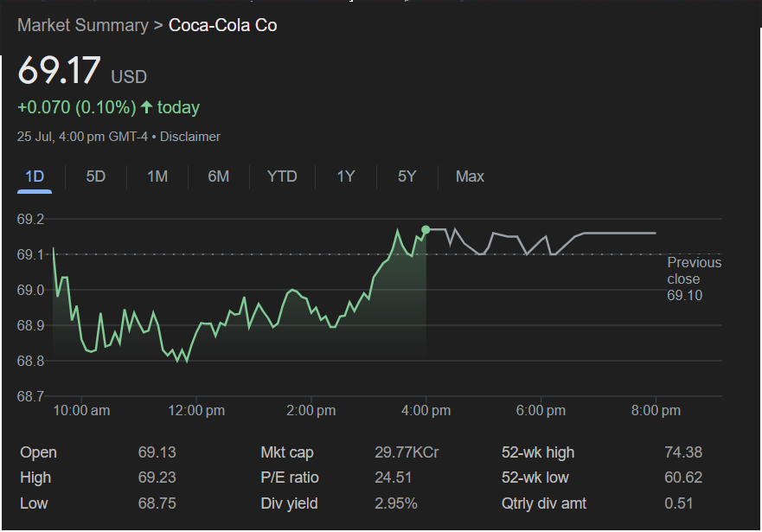The width and height of the screenshot is (762, 532).
Task: Click the +0.070 (0.10%) change text
Action: point(77,107)
